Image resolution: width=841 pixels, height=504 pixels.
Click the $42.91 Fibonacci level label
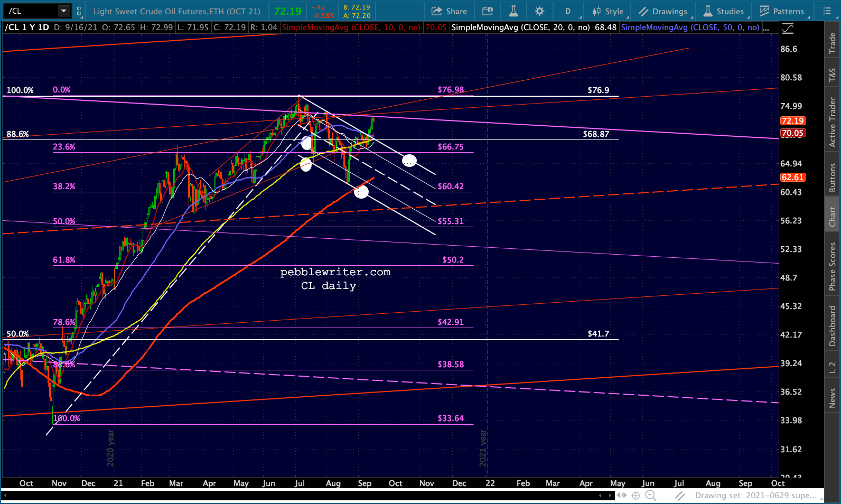pos(451,322)
